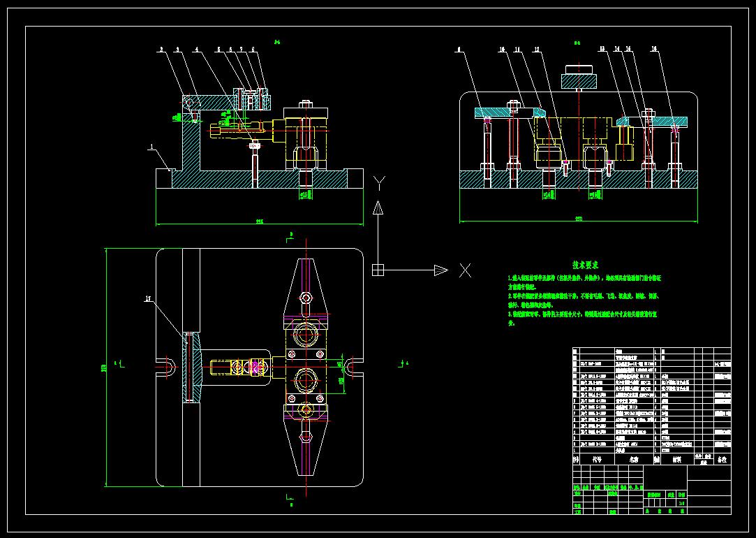Viewport: 756px width, 538px height.
Task: Select the 技术要求 heading text
Action: [585, 265]
